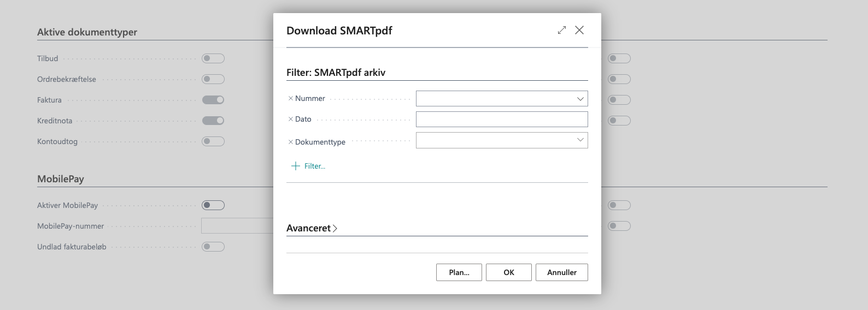The height and width of the screenshot is (310, 868).
Task: Click the Filter: SMARTpdf arkiv heading
Action: pyautogui.click(x=336, y=73)
